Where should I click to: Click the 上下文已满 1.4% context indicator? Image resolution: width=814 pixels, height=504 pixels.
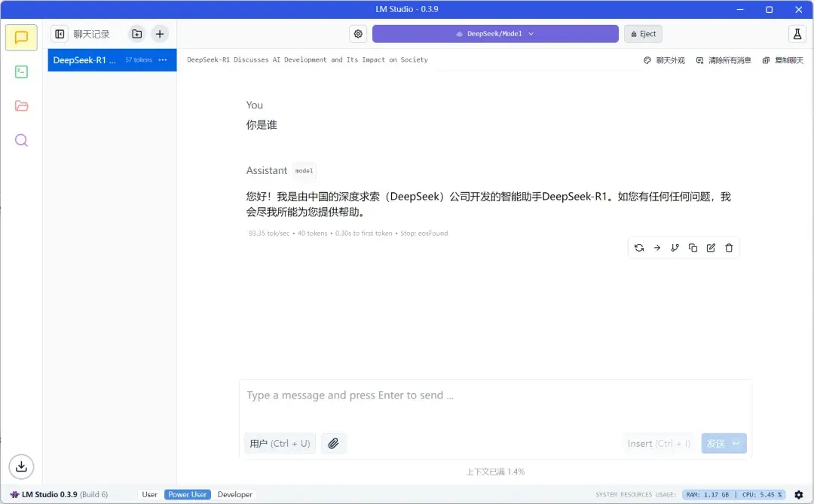pyautogui.click(x=495, y=472)
